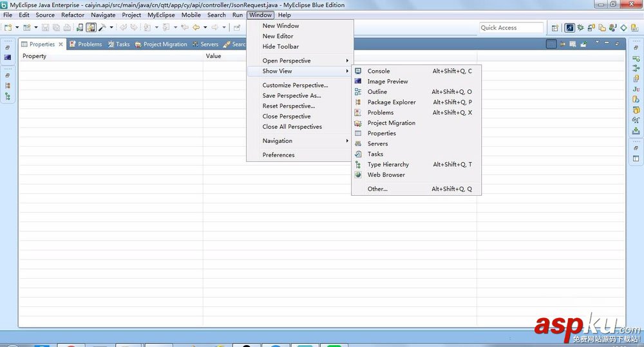
Task: Open Package Explorer from the submenu
Action: tap(415, 102)
